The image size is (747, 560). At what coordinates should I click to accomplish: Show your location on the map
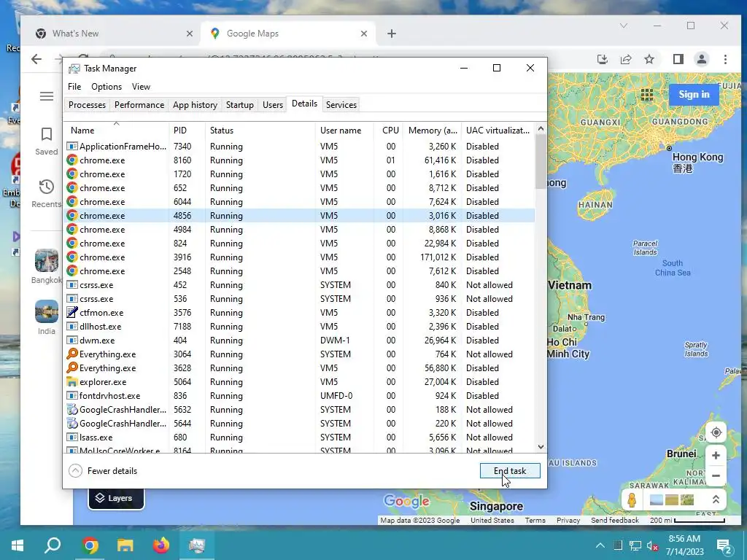(x=716, y=433)
